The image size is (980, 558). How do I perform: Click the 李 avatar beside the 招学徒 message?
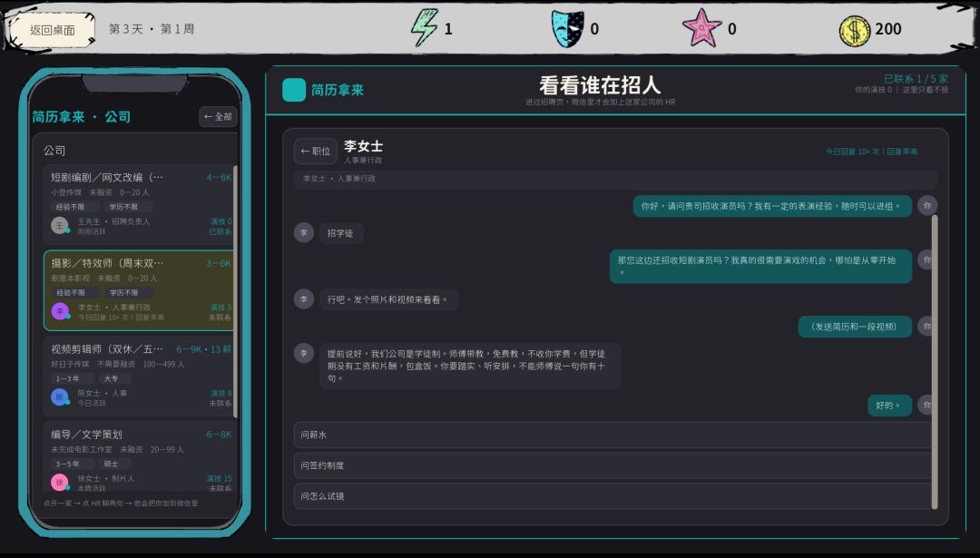point(304,232)
